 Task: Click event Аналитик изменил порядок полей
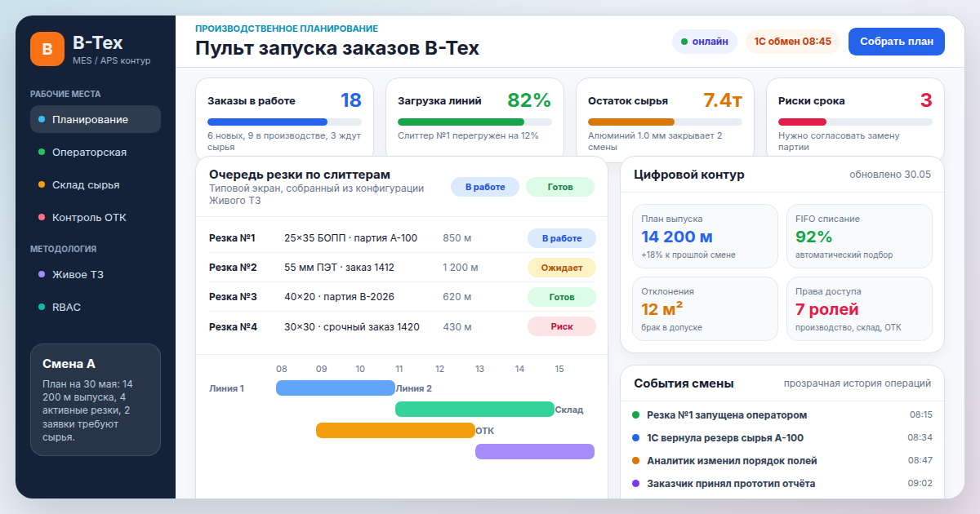[x=732, y=461]
